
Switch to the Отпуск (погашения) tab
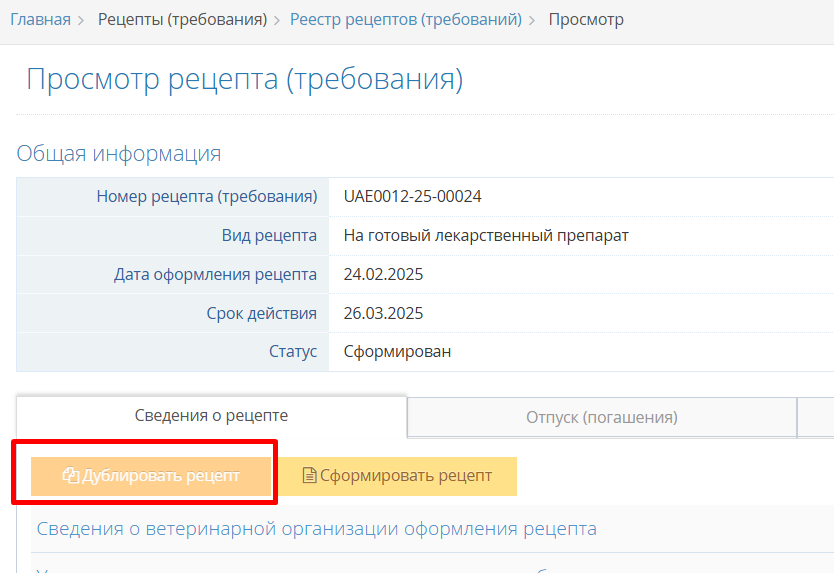click(601, 417)
